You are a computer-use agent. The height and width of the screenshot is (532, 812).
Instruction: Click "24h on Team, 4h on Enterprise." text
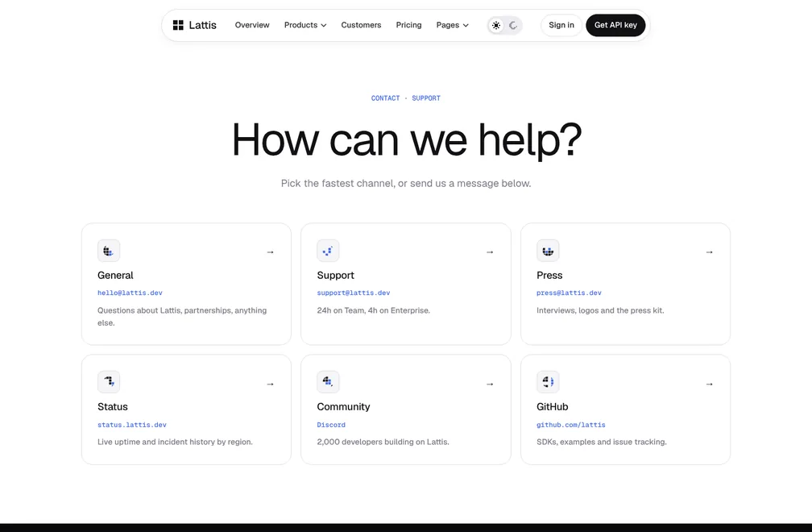tap(374, 310)
